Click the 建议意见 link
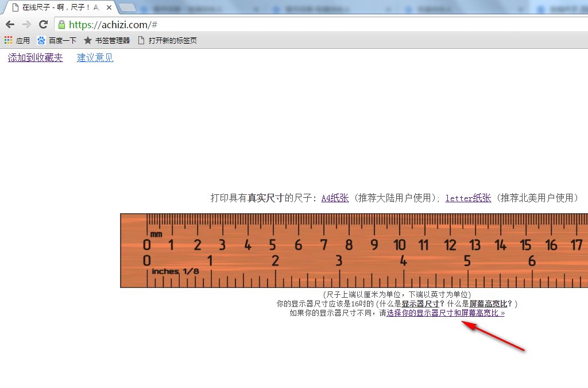This screenshot has width=588, height=388. (95, 57)
